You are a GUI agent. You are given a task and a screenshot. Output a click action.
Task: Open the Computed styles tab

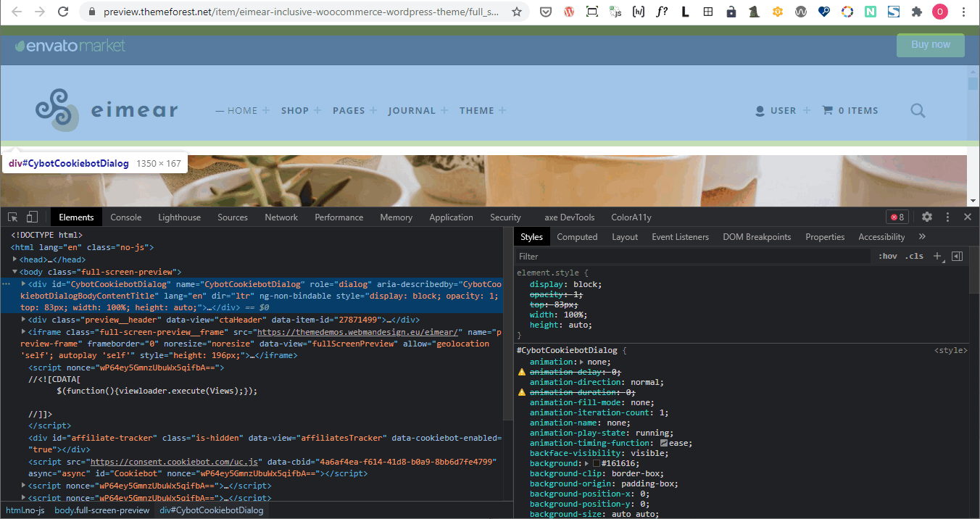(577, 236)
